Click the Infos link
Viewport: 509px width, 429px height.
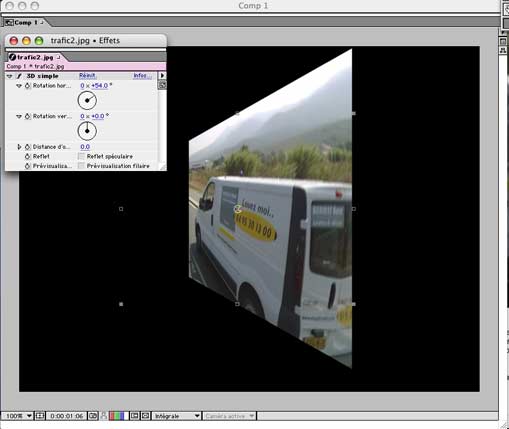(x=141, y=76)
